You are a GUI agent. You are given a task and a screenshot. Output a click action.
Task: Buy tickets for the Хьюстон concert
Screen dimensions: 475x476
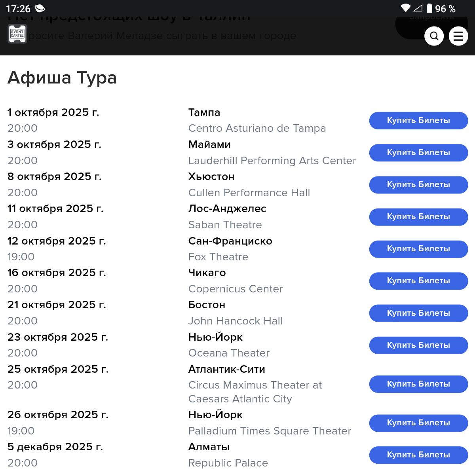(x=418, y=185)
